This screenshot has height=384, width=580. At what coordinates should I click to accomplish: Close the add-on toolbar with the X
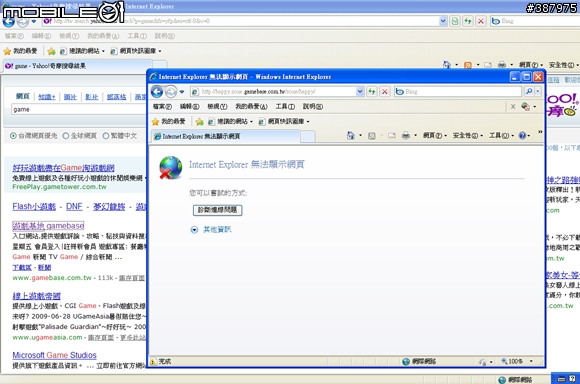(x=513, y=107)
